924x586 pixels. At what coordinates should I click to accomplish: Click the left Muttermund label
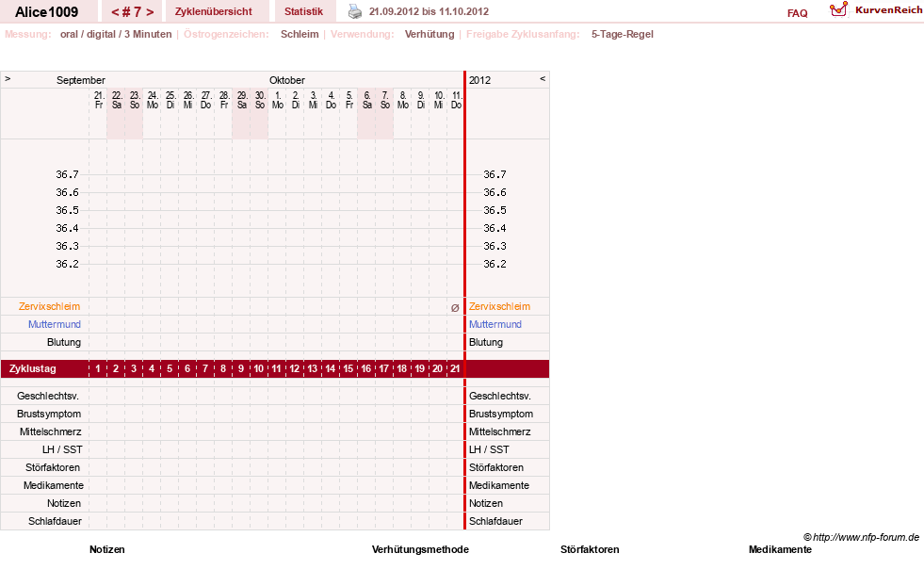(55, 324)
